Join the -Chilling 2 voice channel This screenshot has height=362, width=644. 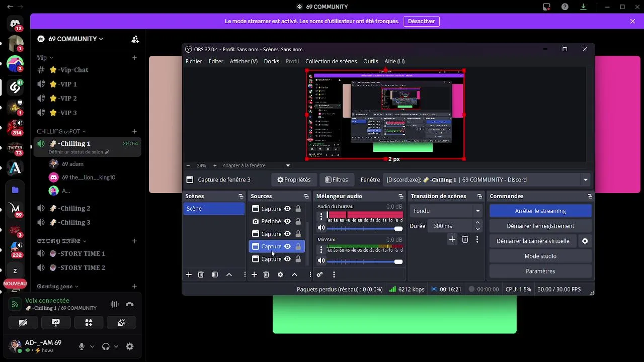(x=88, y=208)
